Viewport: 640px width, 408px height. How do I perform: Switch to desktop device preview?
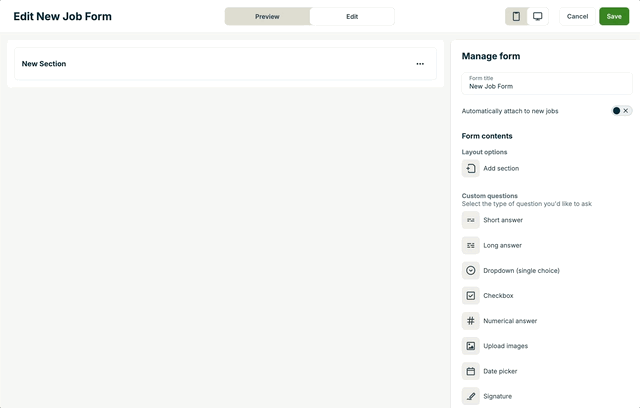click(538, 17)
